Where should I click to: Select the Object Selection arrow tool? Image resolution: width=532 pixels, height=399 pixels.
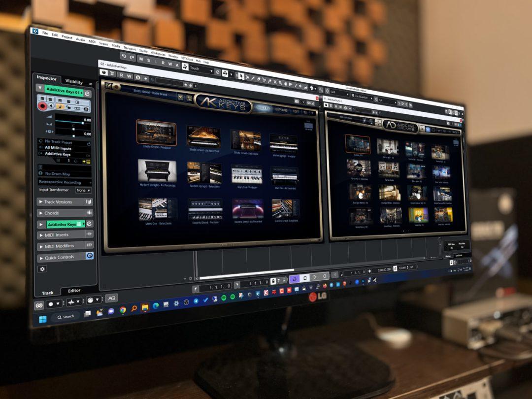click(x=240, y=76)
